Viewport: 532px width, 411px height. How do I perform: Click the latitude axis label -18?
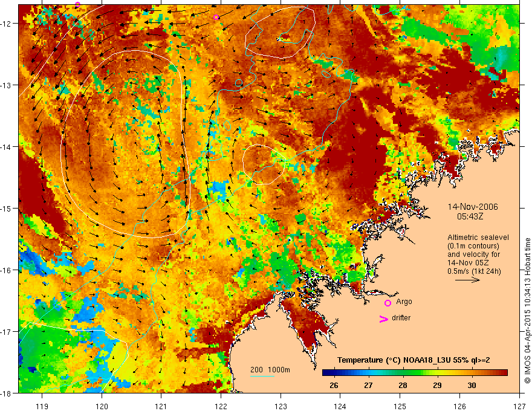(x=6, y=393)
